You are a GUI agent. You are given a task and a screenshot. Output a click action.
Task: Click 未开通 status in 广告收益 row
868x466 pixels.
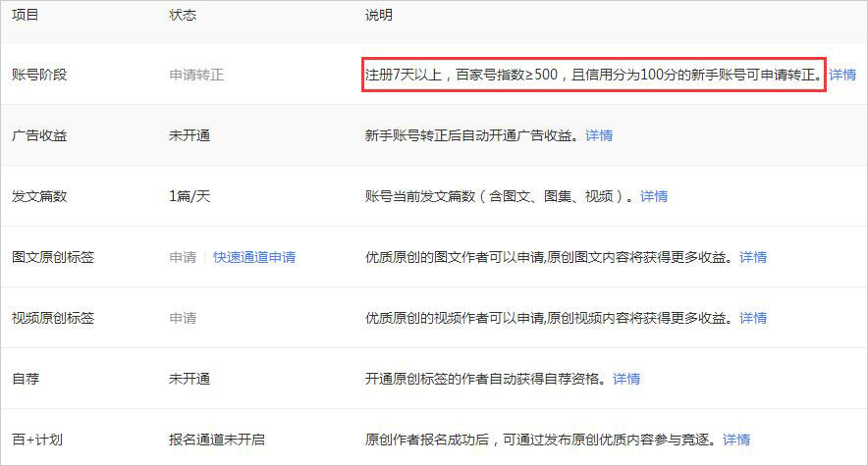coord(190,135)
